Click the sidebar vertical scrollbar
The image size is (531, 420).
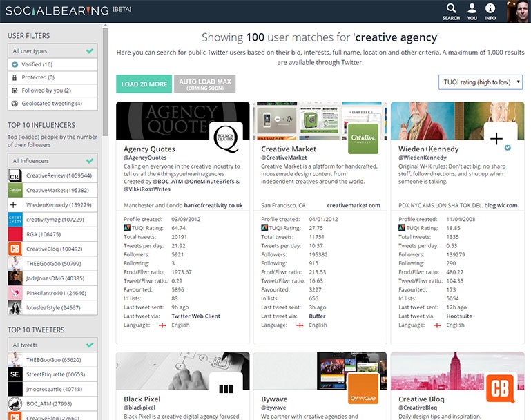pos(106,82)
